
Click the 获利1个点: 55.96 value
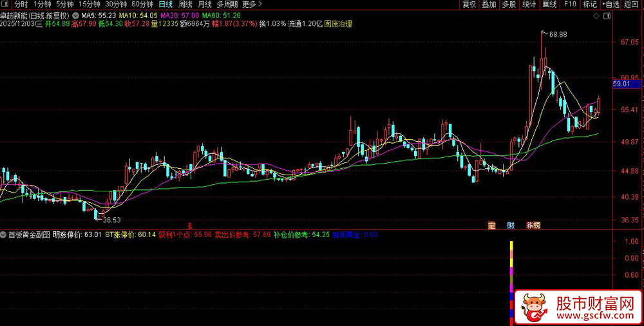pyautogui.click(x=185, y=235)
